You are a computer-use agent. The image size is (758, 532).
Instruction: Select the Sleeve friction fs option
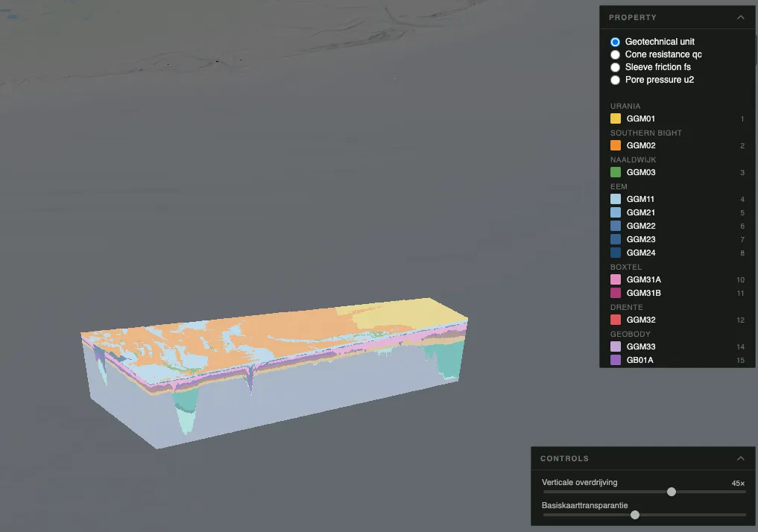point(615,67)
